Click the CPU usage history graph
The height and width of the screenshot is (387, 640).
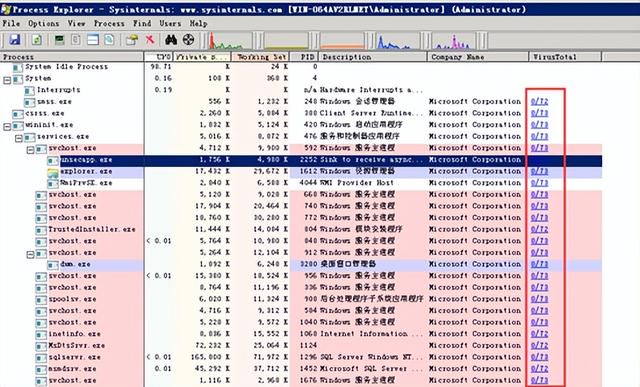tap(231, 41)
